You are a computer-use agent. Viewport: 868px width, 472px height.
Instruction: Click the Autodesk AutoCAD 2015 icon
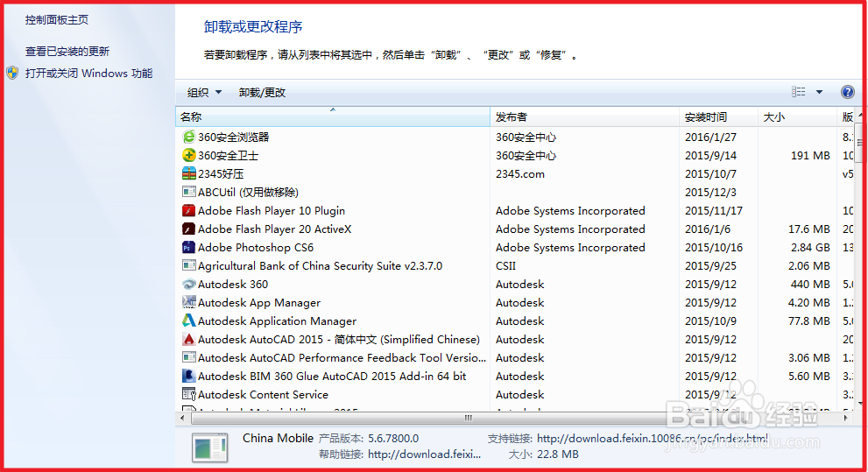point(189,339)
